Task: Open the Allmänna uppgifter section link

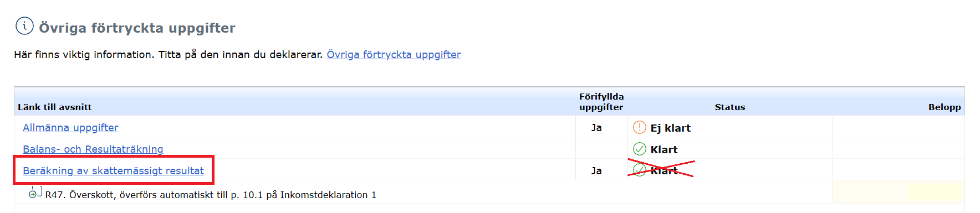Action: tap(70, 127)
